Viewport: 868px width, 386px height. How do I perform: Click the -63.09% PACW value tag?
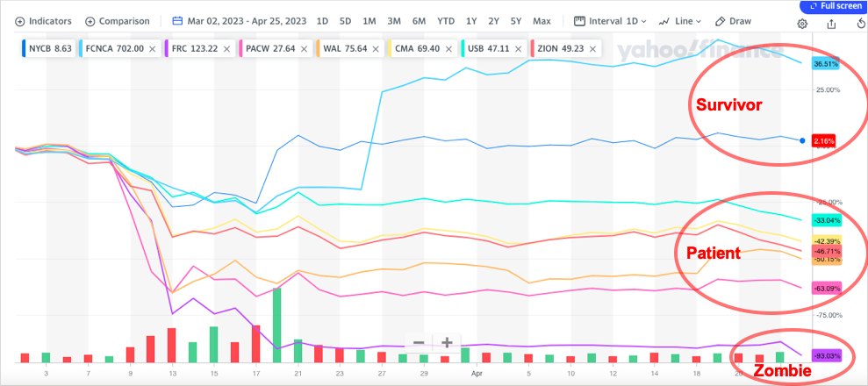coord(827,288)
